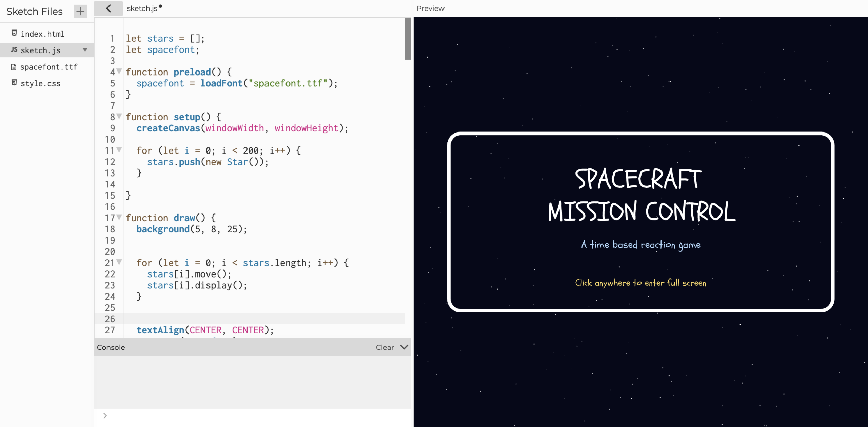
Task: Click the editor vertical scrollbar thumb
Action: (x=407, y=39)
